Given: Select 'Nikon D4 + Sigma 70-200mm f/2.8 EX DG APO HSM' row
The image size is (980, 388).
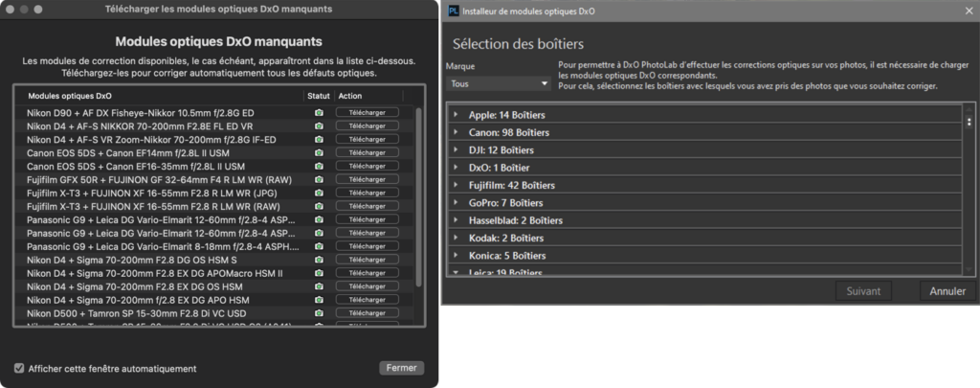Looking at the screenshot, I should point(212,300).
